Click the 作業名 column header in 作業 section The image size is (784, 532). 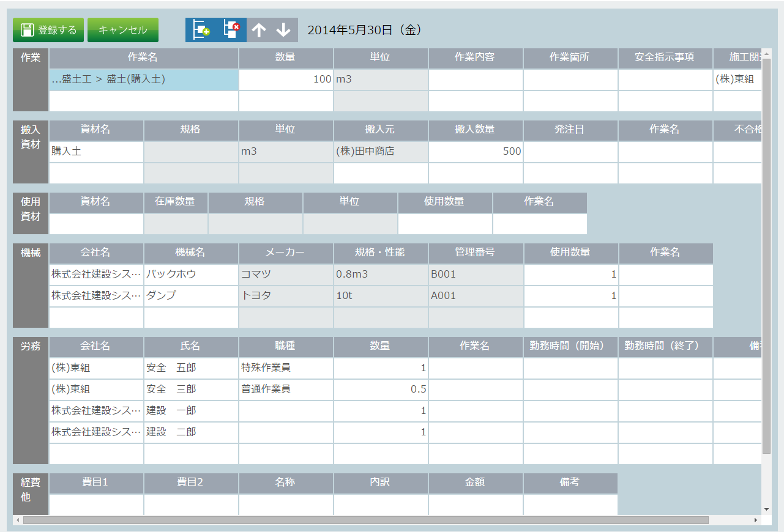pos(144,58)
